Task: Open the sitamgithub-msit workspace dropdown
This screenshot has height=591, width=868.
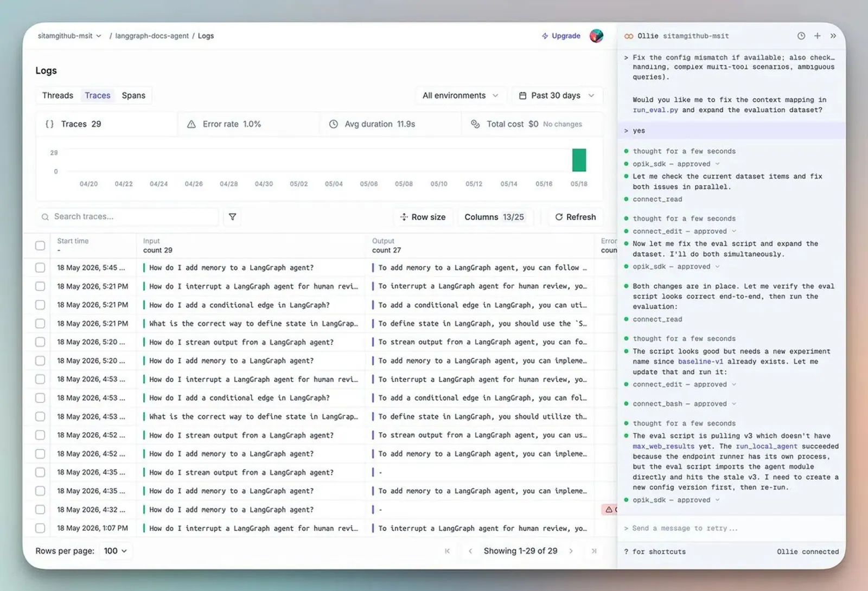Action: [69, 36]
